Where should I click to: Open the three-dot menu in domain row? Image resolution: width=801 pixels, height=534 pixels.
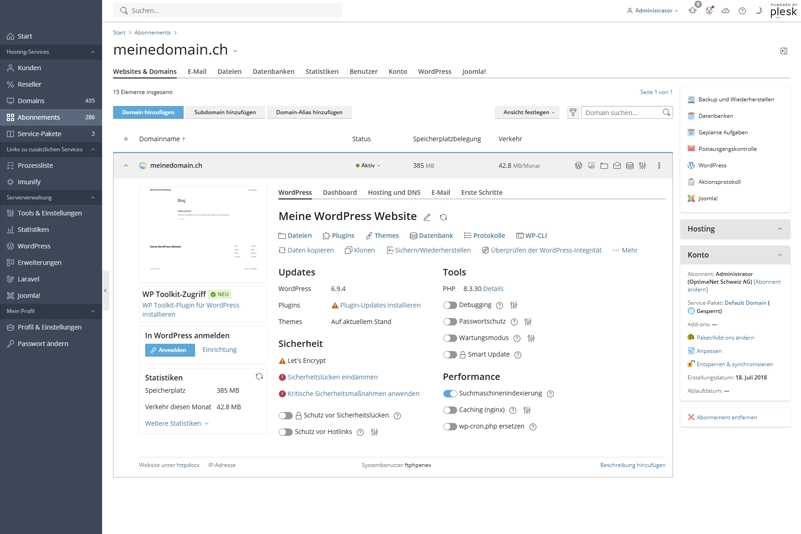click(x=659, y=166)
